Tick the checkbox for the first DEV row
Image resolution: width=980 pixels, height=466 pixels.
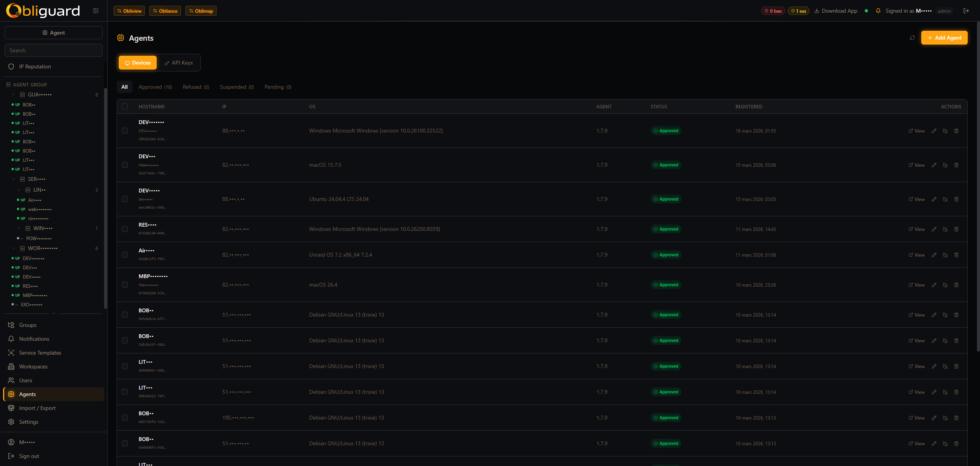[x=125, y=131]
